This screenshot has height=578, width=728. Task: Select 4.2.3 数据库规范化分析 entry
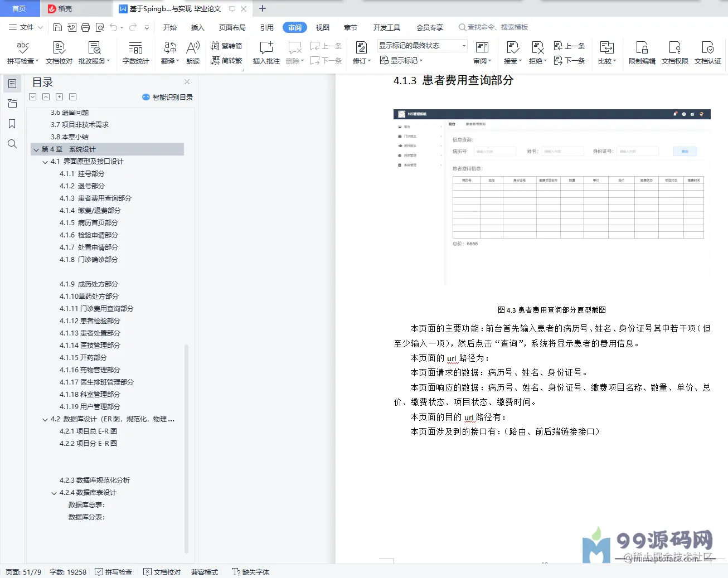(x=95, y=480)
